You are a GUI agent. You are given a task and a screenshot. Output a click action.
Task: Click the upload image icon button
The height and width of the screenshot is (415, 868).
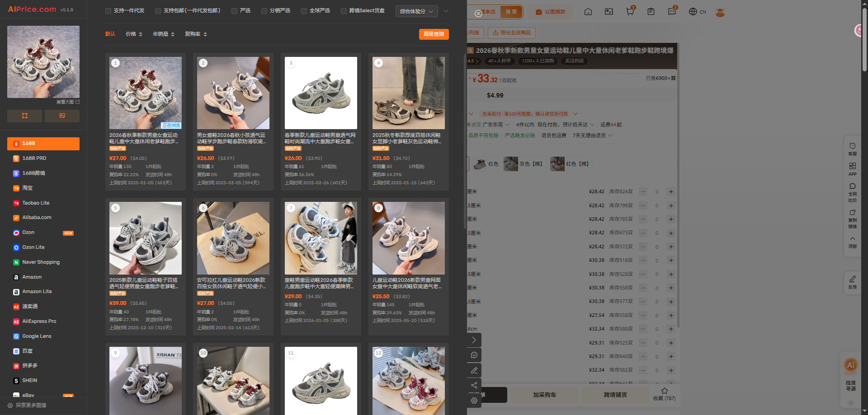(62, 116)
